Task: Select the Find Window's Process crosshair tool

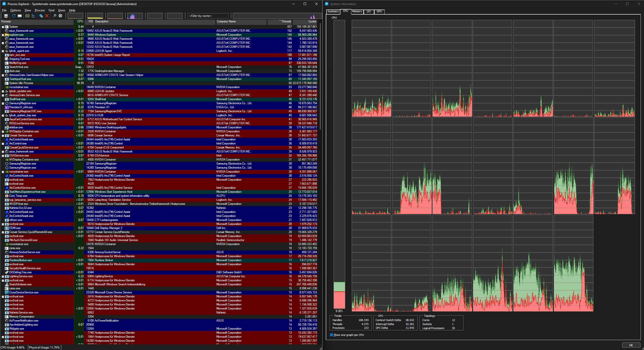Action: [60, 16]
